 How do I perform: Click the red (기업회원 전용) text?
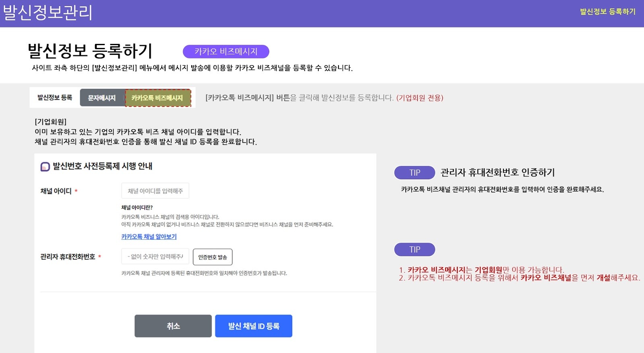point(419,98)
